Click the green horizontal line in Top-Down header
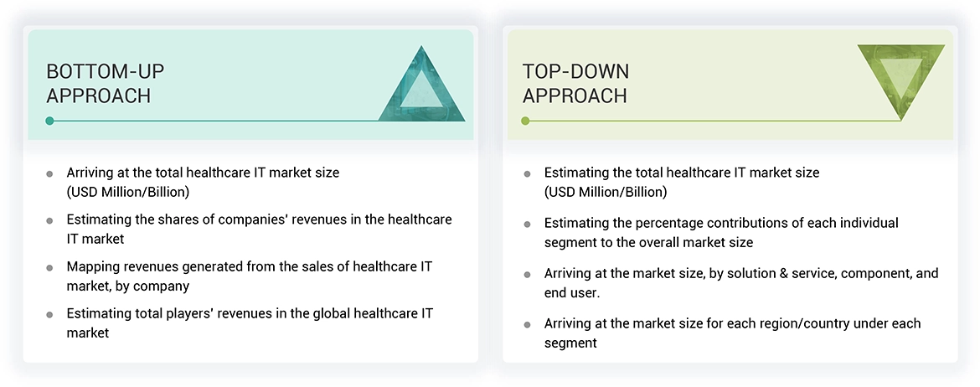980x387 pixels. click(x=712, y=121)
